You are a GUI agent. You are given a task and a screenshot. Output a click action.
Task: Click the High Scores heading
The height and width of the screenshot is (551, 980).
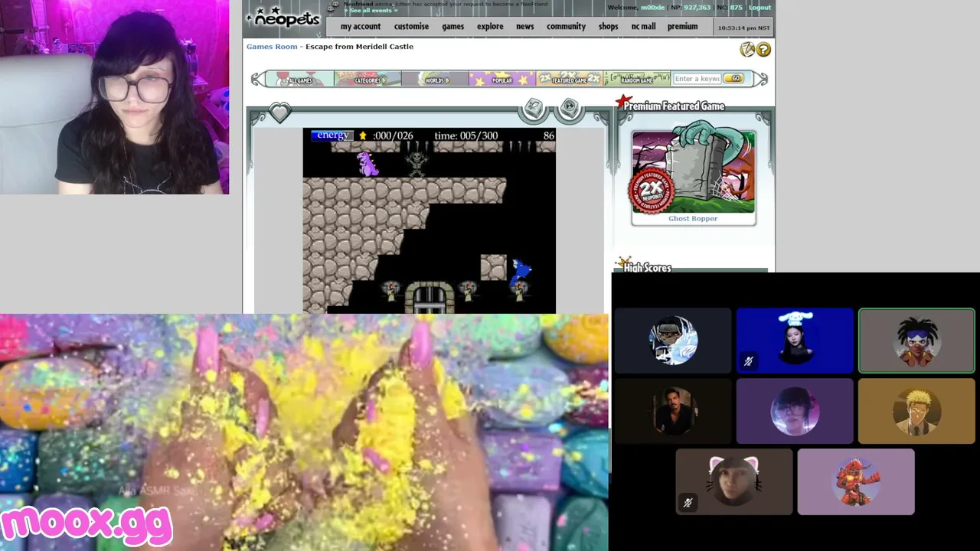pos(647,267)
